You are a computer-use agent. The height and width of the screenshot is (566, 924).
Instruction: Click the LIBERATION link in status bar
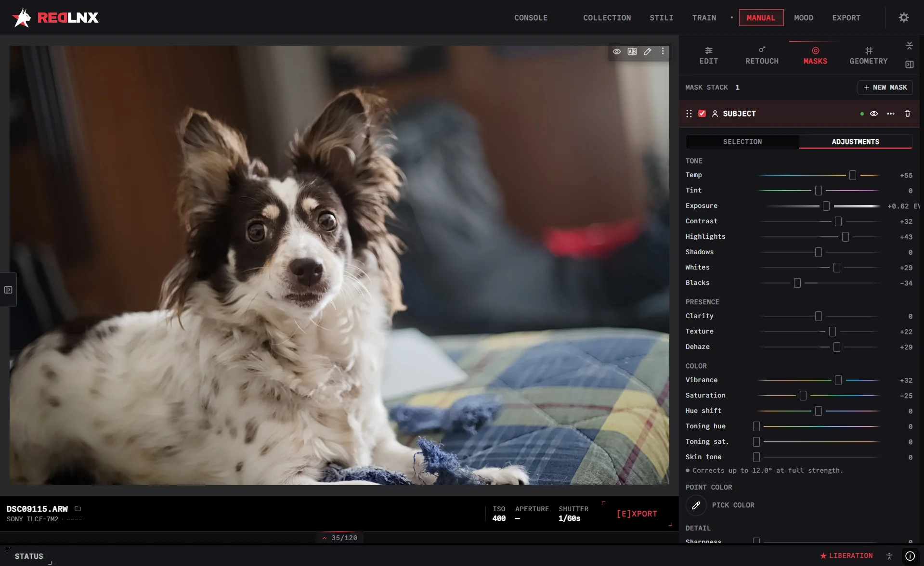846,556
